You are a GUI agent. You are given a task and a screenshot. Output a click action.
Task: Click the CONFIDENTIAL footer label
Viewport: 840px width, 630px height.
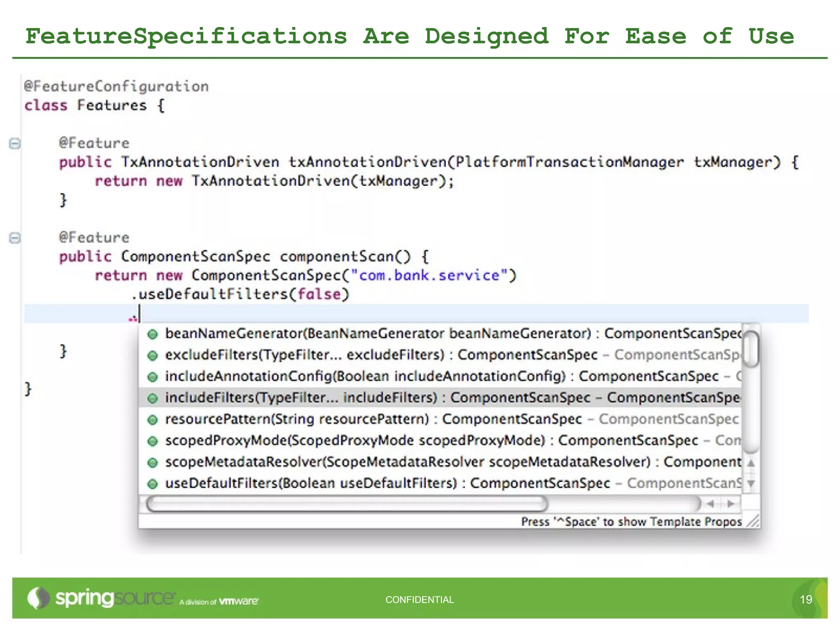pyautogui.click(x=420, y=600)
